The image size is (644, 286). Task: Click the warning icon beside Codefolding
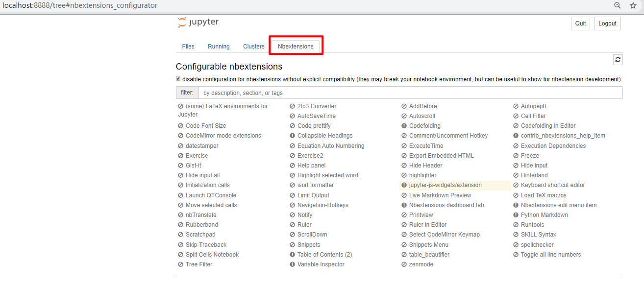pos(404,126)
